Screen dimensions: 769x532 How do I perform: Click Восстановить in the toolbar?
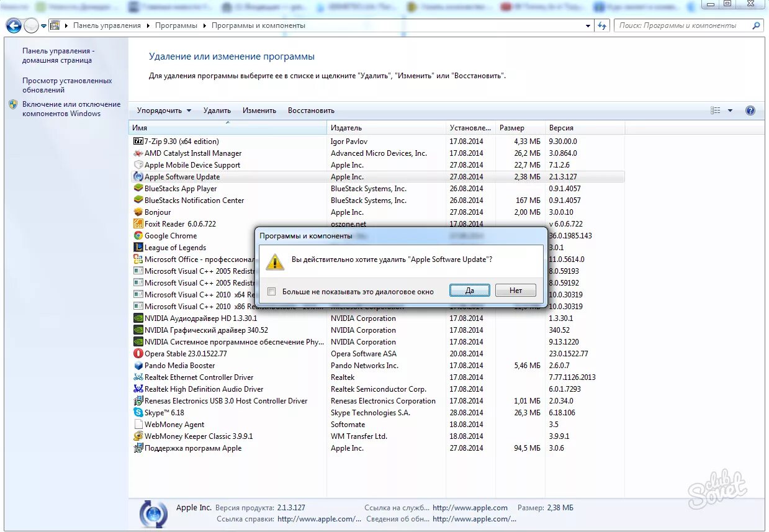tap(311, 110)
